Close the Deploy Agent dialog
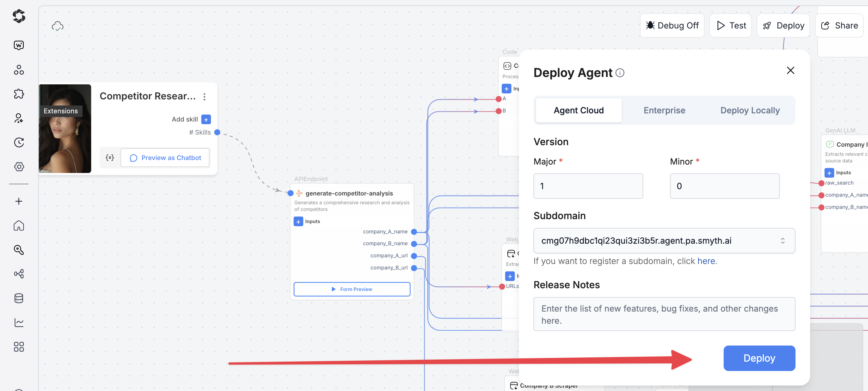Viewport: 868px width, 391px height. tap(790, 70)
